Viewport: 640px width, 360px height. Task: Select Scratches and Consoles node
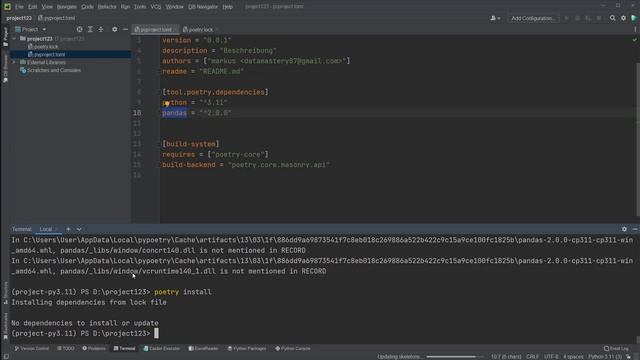point(50,70)
